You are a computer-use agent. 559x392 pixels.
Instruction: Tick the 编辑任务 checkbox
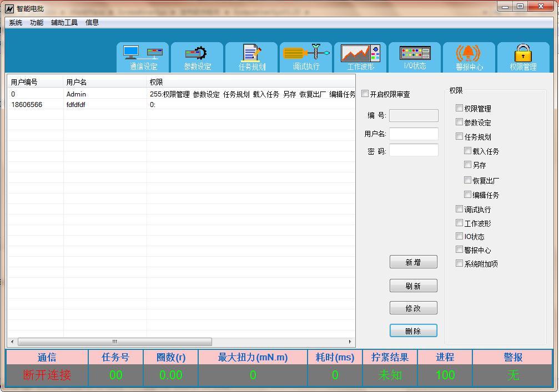click(467, 195)
